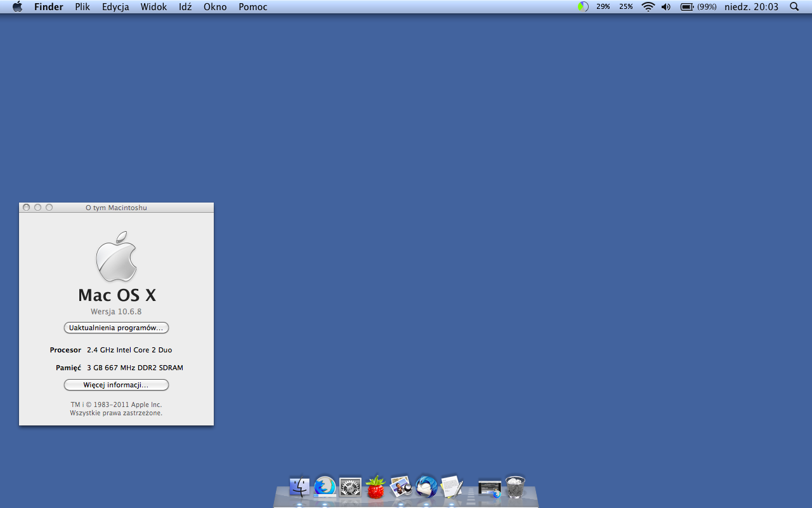Open Spotlight search magnifier

(x=794, y=7)
